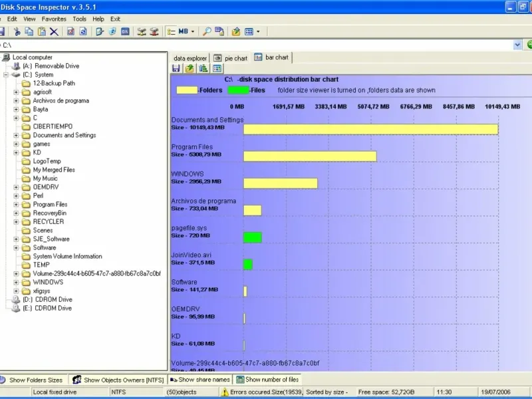532x399 pixels.
Task: Click the pagefile.sys green bar
Action: [x=253, y=237]
